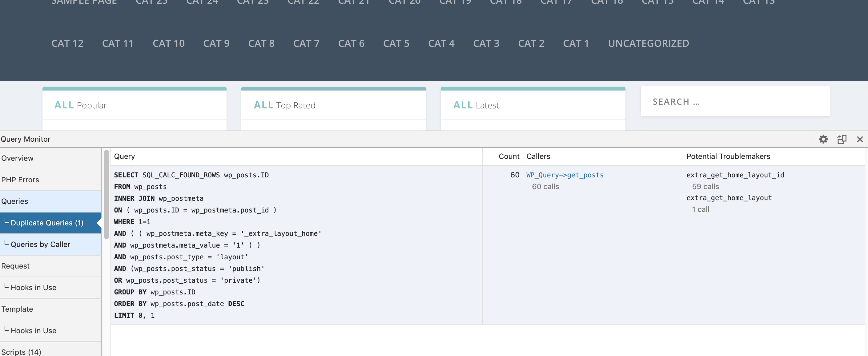
Task: Select the Template panel
Action: (17, 309)
